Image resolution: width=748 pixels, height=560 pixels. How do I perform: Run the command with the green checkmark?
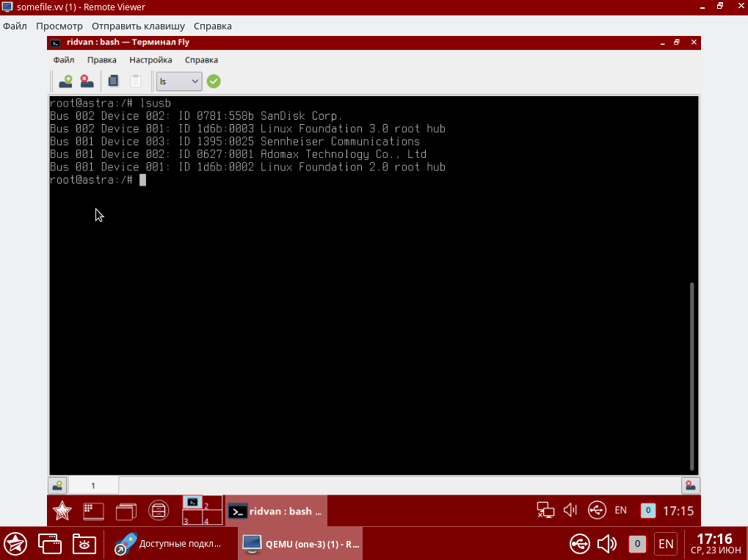tap(214, 81)
